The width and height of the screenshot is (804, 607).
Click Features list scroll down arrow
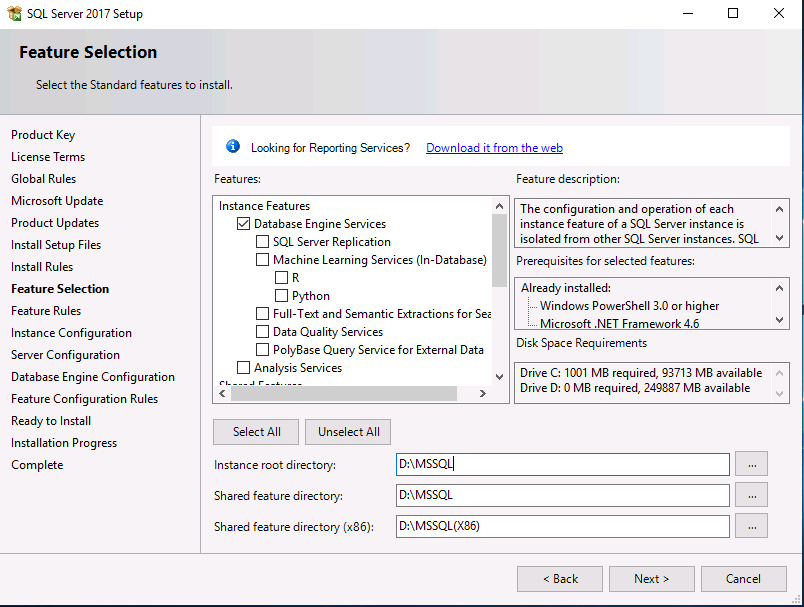pyautogui.click(x=499, y=377)
